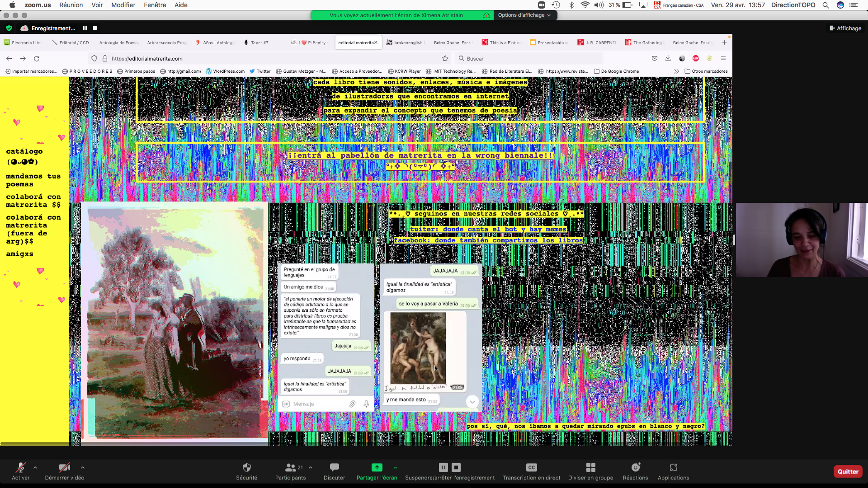
Task: Click browser forward arrow
Action: pyautogui.click(x=23, y=58)
